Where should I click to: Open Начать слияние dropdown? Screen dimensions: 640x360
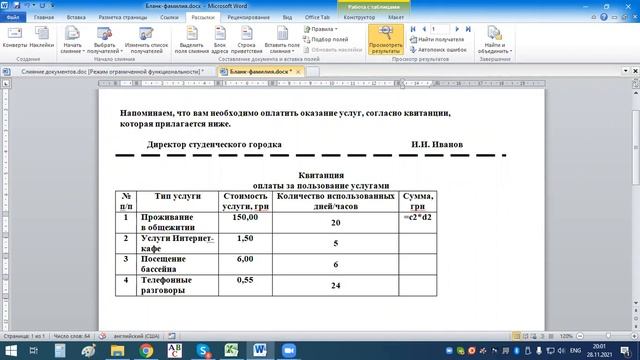pos(72,40)
